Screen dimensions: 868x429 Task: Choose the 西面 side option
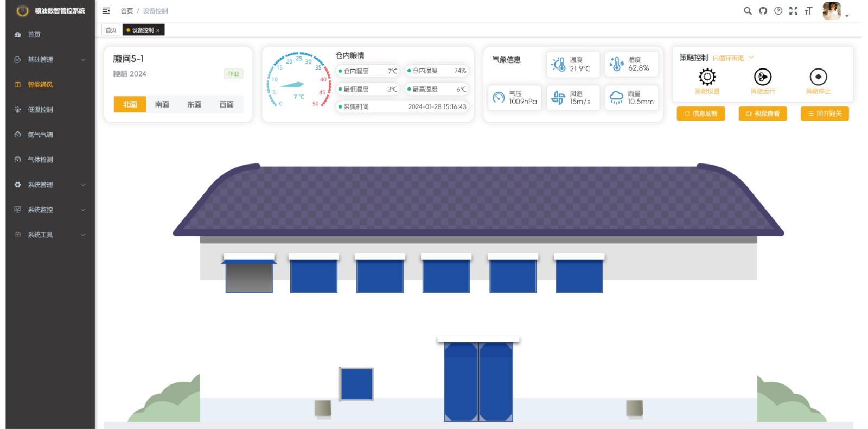coord(226,104)
